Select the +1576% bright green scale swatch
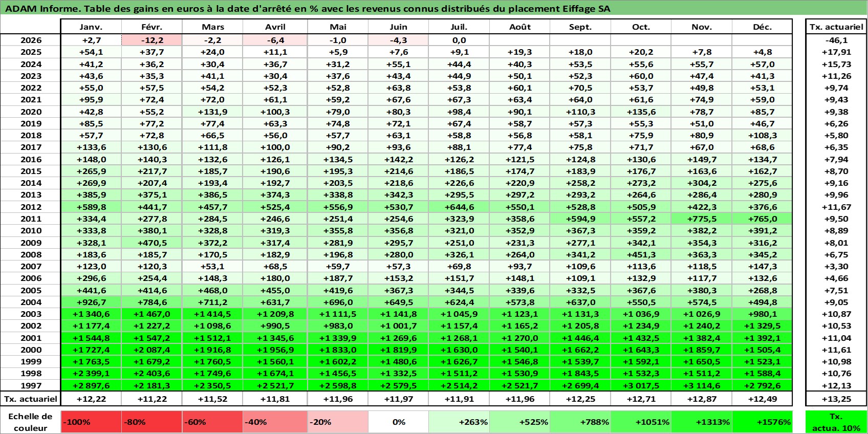 [x=762, y=422]
